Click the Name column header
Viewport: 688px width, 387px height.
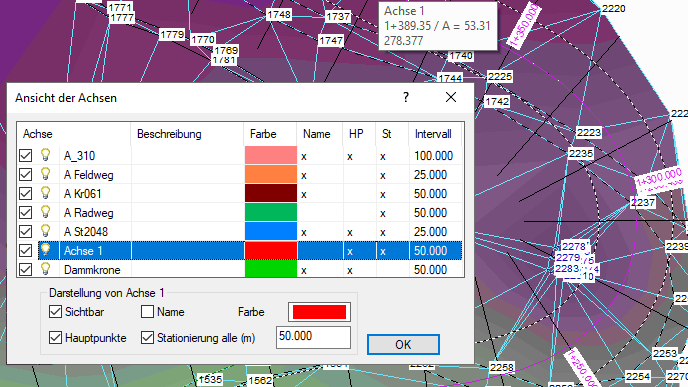pos(319,134)
